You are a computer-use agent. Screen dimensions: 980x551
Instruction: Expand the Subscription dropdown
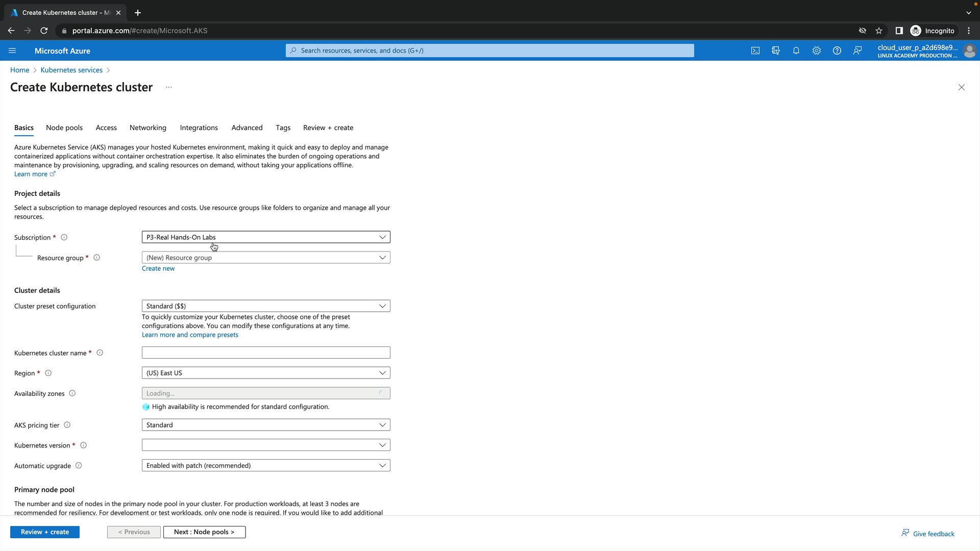pyautogui.click(x=265, y=237)
